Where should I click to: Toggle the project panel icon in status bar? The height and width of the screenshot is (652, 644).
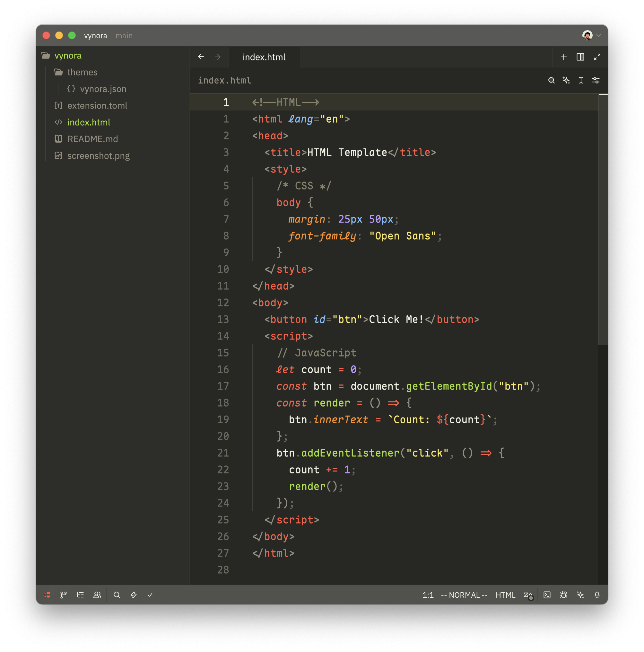pos(47,595)
